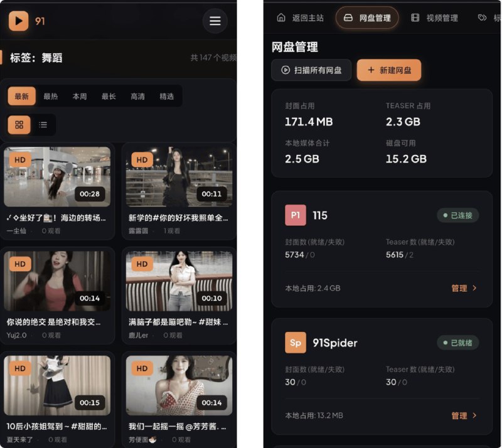Select the 精选 sort tab
The width and height of the screenshot is (502, 448).
point(167,96)
